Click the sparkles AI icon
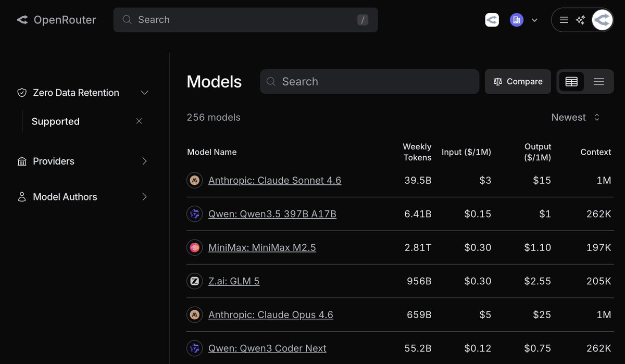Screen dimensions: 625x364 point(580,20)
